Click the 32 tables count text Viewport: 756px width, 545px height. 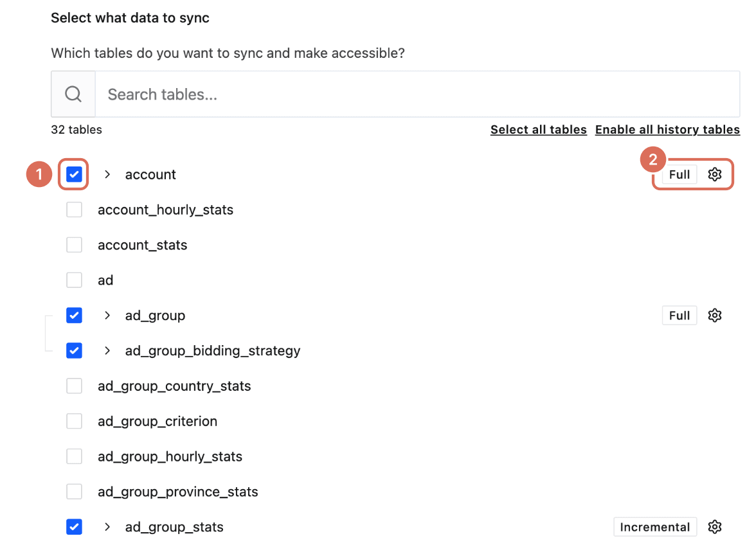76,130
